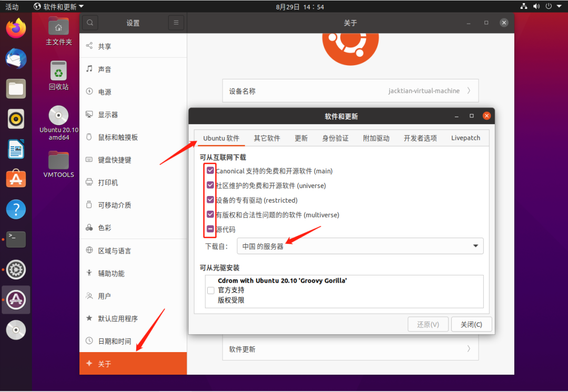Switch to the 更新 tab
The width and height of the screenshot is (568, 392).
(x=301, y=138)
